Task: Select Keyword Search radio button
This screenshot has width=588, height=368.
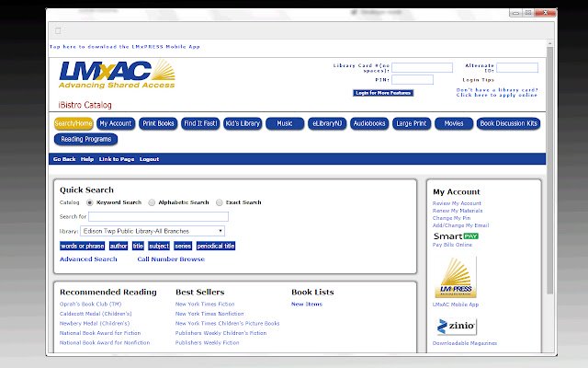Action: pyautogui.click(x=90, y=202)
